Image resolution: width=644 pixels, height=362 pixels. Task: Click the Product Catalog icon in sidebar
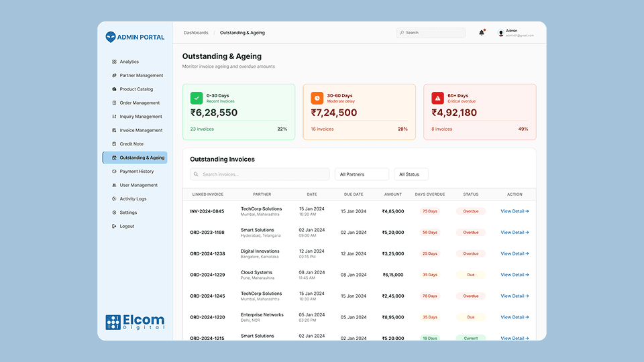coord(114,89)
